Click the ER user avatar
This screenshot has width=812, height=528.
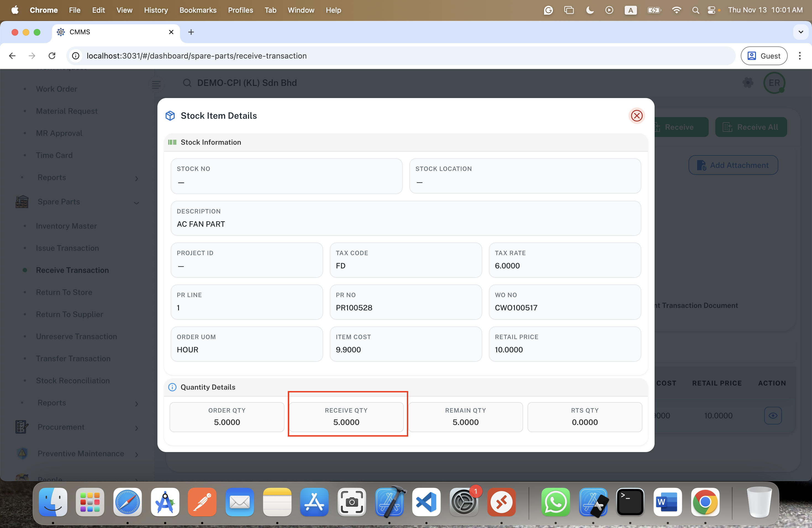coord(774,83)
